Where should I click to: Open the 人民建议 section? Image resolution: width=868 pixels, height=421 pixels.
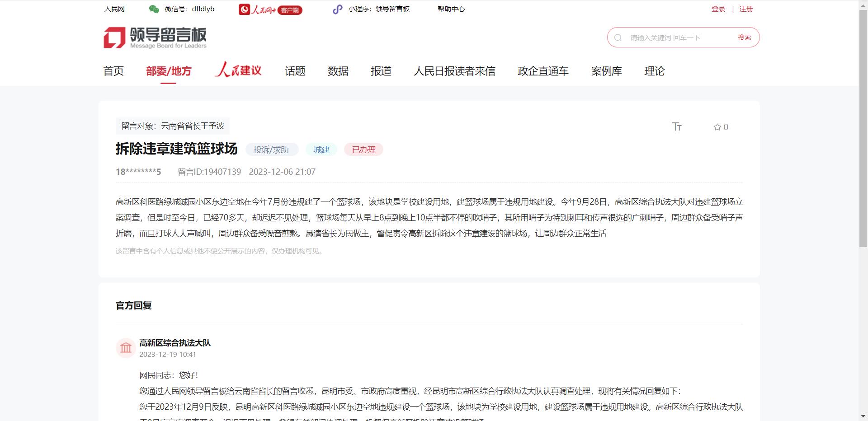tap(238, 71)
